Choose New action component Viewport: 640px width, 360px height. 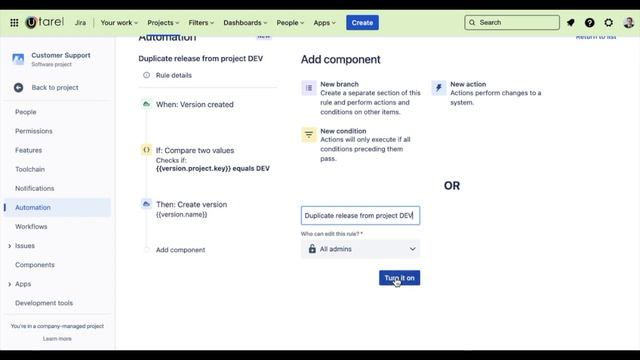(488, 93)
